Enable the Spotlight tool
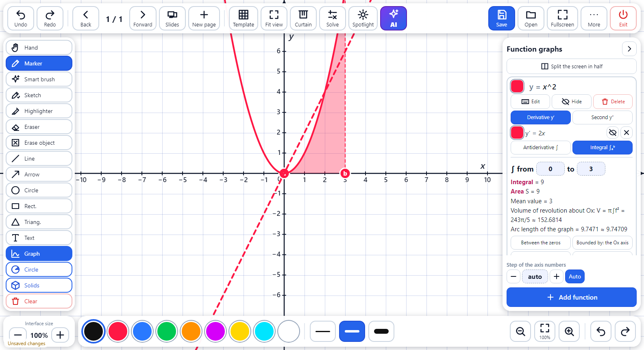Screen dimensions: 644x350 [x=363, y=18]
